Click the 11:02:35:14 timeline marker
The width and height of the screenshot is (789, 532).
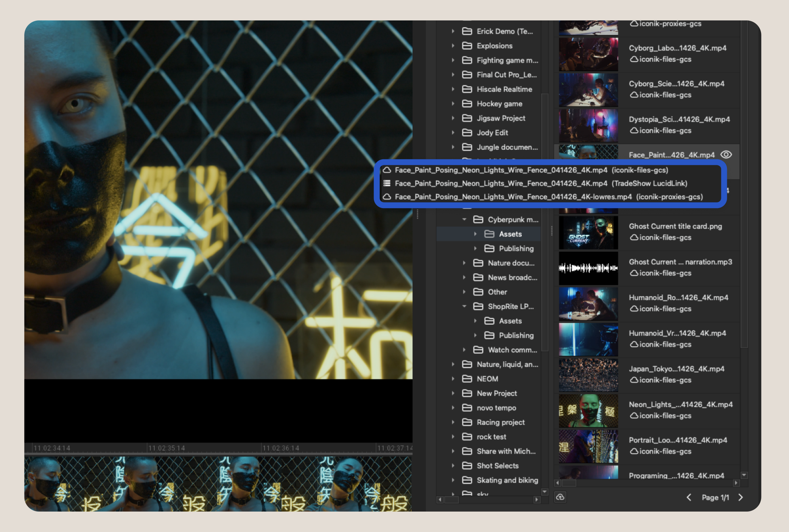(166, 448)
